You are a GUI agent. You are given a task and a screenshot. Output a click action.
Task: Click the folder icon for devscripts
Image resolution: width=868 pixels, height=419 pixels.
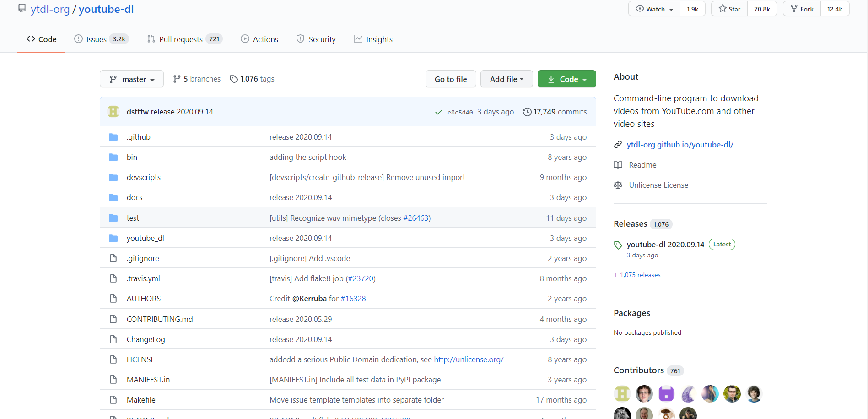113,177
